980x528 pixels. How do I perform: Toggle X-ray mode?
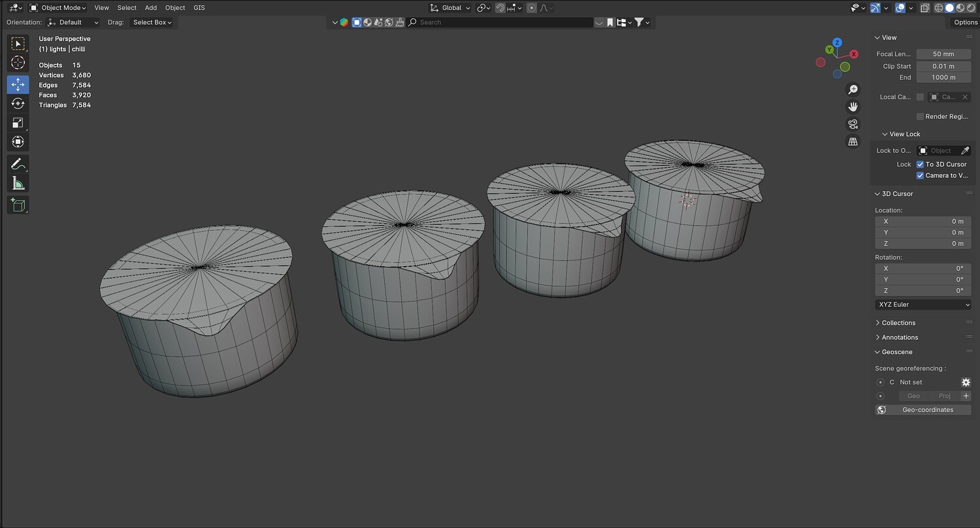[x=924, y=8]
